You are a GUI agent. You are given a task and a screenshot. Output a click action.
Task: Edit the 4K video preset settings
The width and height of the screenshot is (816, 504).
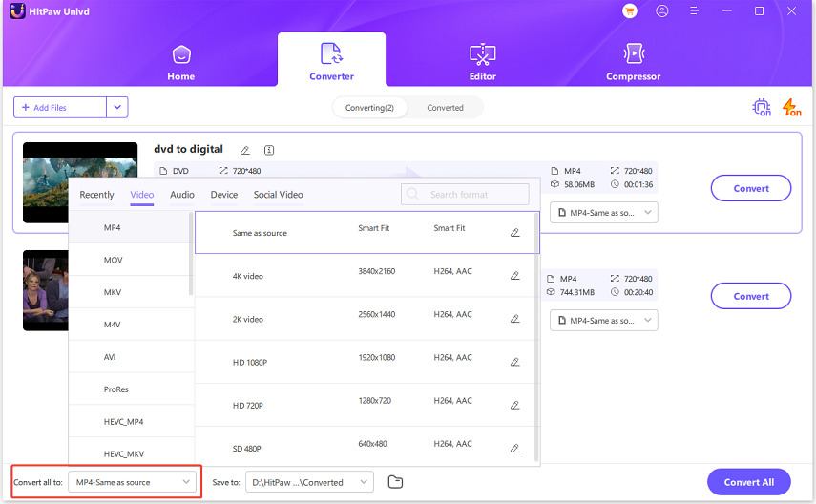coord(514,276)
